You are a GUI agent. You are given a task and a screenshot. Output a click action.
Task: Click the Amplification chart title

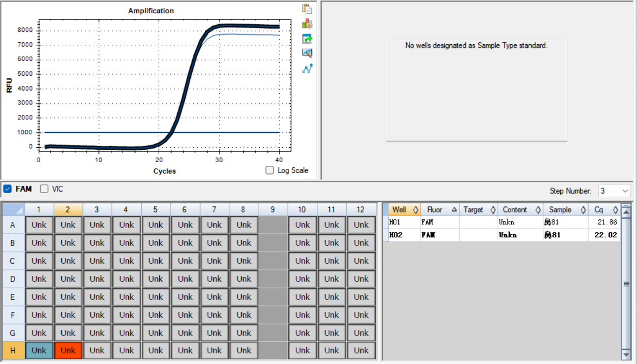(151, 11)
